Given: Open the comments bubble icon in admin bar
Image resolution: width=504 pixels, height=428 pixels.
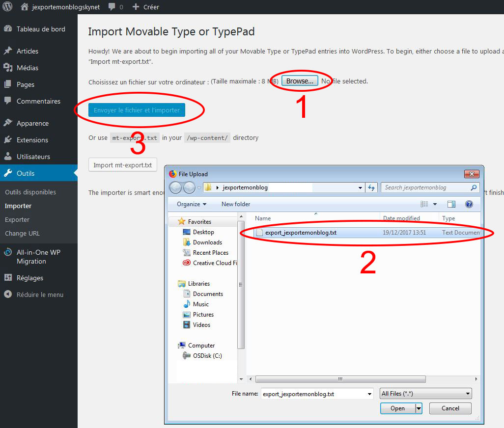Looking at the screenshot, I should click(x=112, y=7).
